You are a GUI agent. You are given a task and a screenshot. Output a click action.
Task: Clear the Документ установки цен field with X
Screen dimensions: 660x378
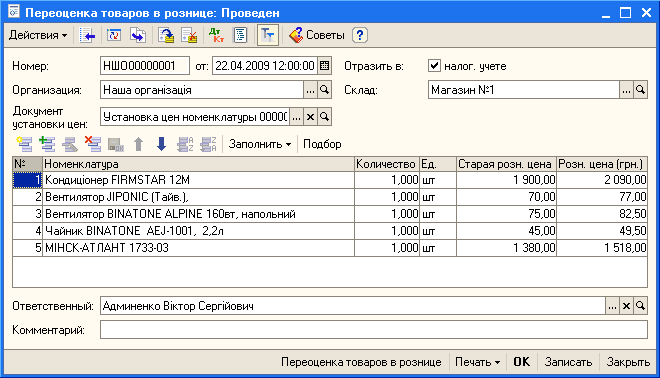click(310, 117)
